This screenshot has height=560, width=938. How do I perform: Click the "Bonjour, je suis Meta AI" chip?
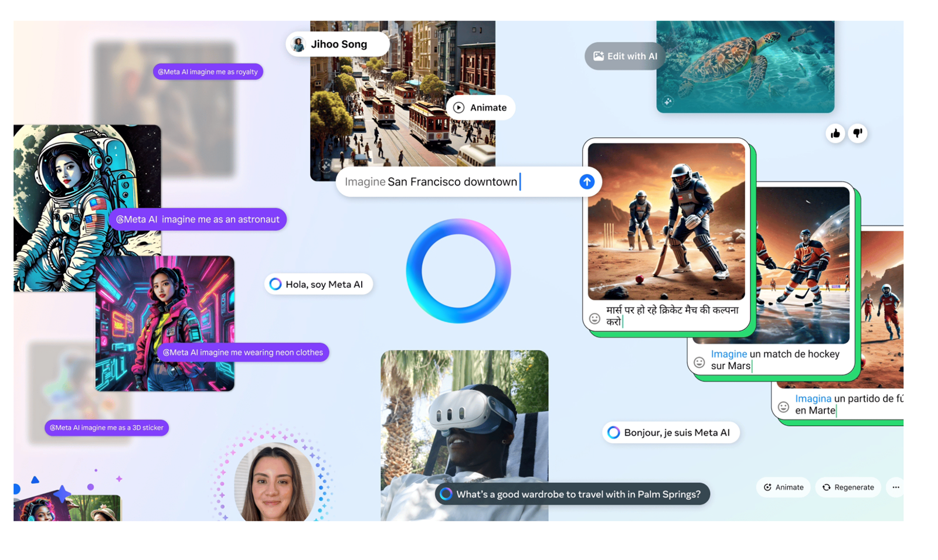tap(671, 433)
